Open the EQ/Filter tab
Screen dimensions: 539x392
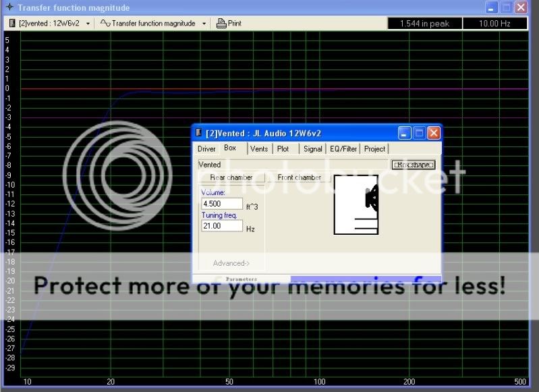pyautogui.click(x=342, y=148)
